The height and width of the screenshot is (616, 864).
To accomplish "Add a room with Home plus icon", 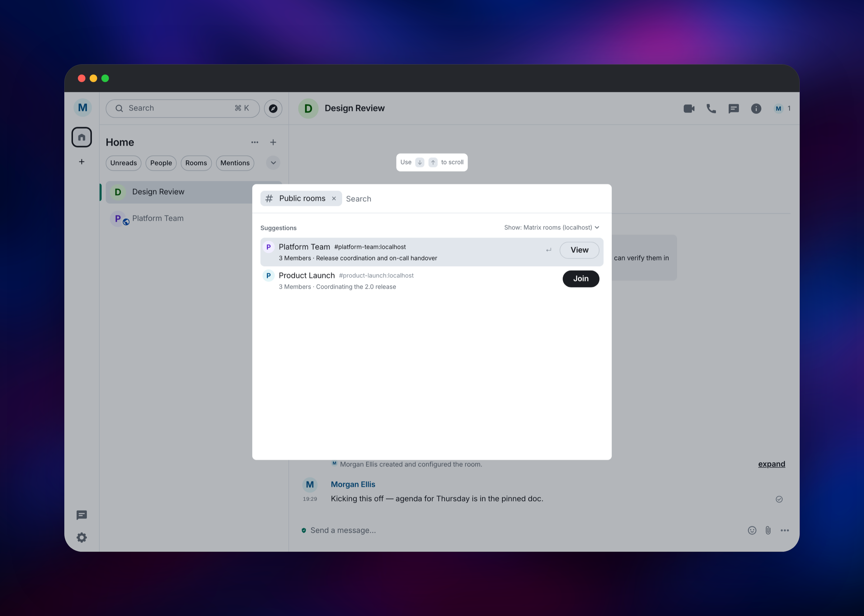I will click(273, 142).
